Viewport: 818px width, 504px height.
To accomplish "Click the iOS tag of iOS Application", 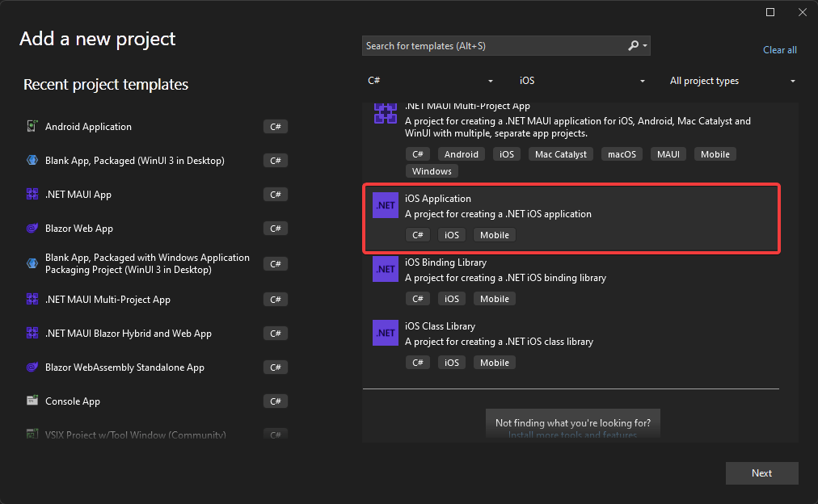I will (x=452, y=235).
